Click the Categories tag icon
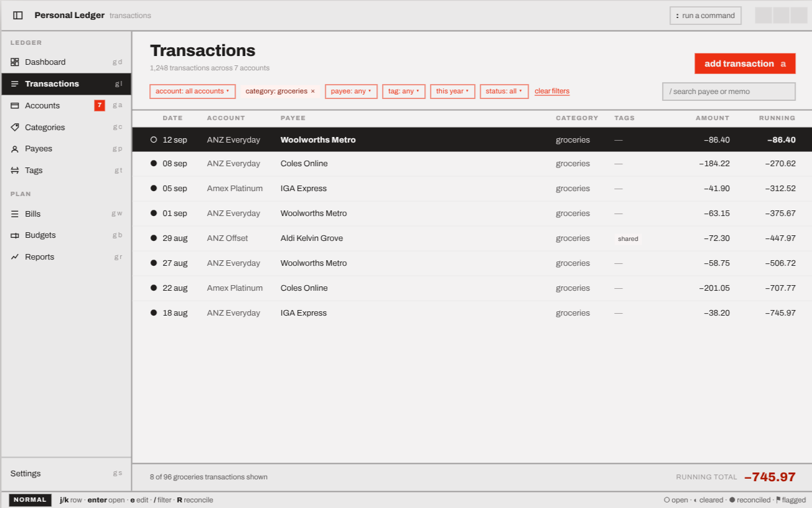This screenshot has height=508, width=812. tap(15, 127)
